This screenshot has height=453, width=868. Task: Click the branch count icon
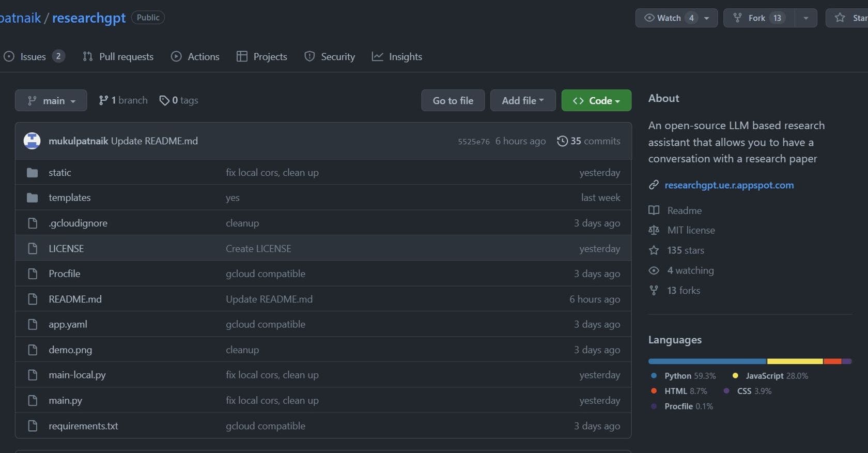pos(103,100)
